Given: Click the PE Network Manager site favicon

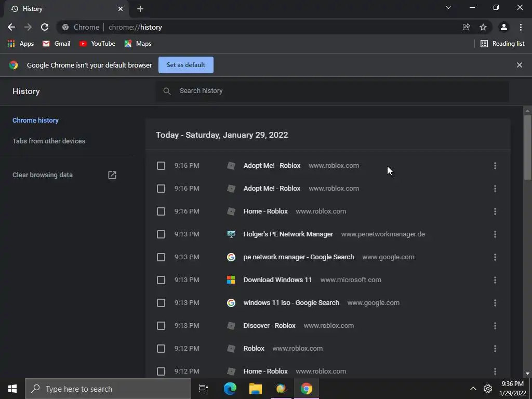Looking at the screenshot, I should click(x=231, y=234).
